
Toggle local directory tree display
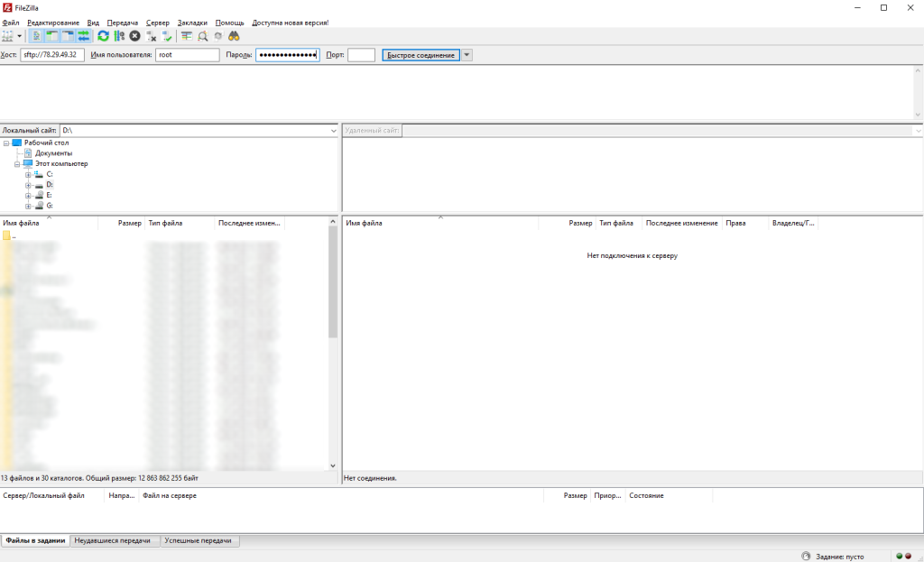[52, 36]
